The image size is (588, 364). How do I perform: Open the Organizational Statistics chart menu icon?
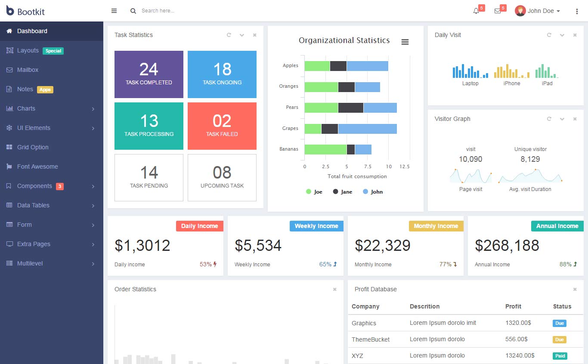click(x=405, y=42)
